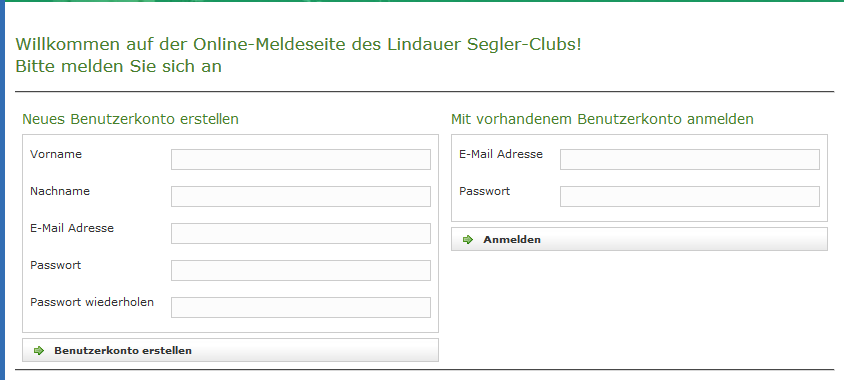The height and width of the screenshot is (380, 844).
Task: Click the Passwort label in login panel
Action: click(x=484, y=191)
